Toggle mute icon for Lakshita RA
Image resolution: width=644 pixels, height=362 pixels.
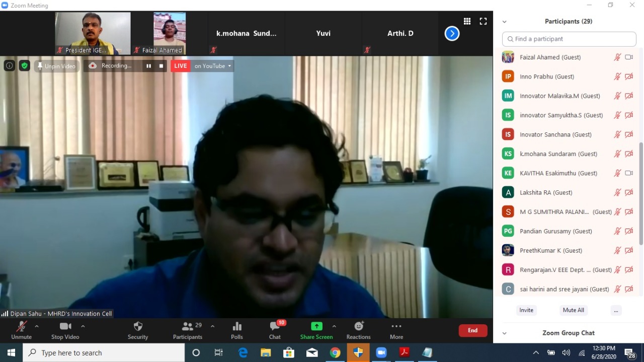pyautogui.click(x=617, y=192)
